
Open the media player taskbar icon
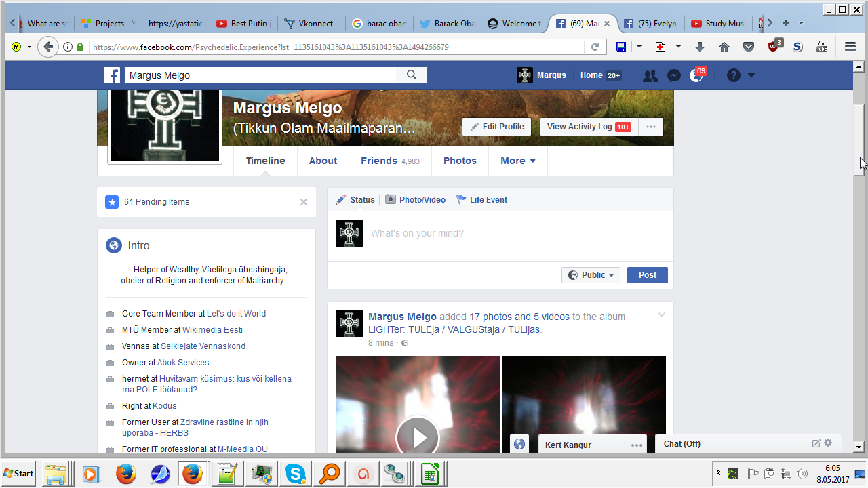point(91,473)
